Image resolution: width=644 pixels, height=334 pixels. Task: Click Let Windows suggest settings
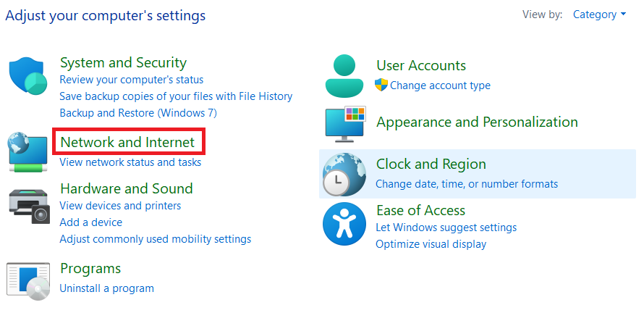446,227
